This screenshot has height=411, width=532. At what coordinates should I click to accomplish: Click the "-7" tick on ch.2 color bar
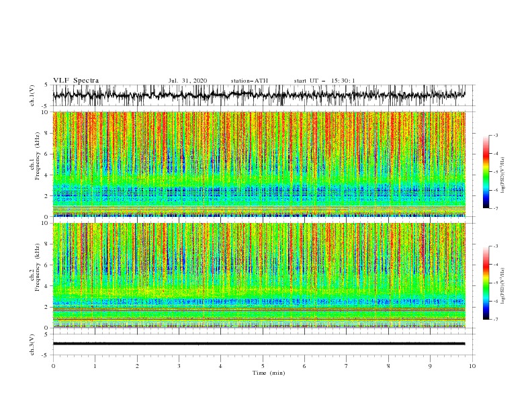point(495,320)
